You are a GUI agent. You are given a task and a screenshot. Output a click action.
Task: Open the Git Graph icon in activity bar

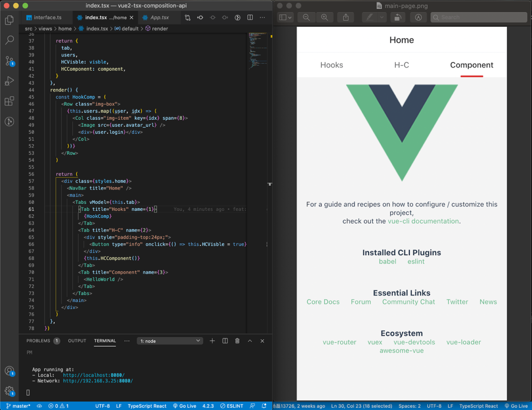pyautogui.click(x=10, y=121)
